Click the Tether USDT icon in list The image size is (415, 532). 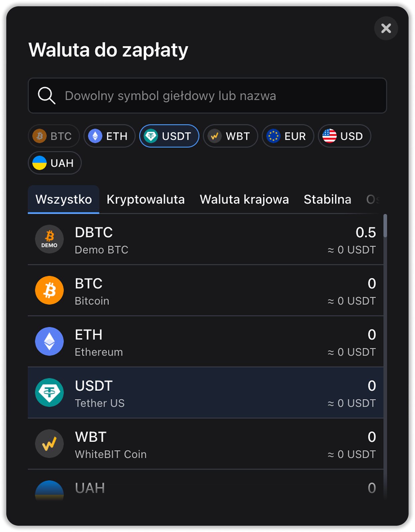pyautogui.click(x=49, y=393)
